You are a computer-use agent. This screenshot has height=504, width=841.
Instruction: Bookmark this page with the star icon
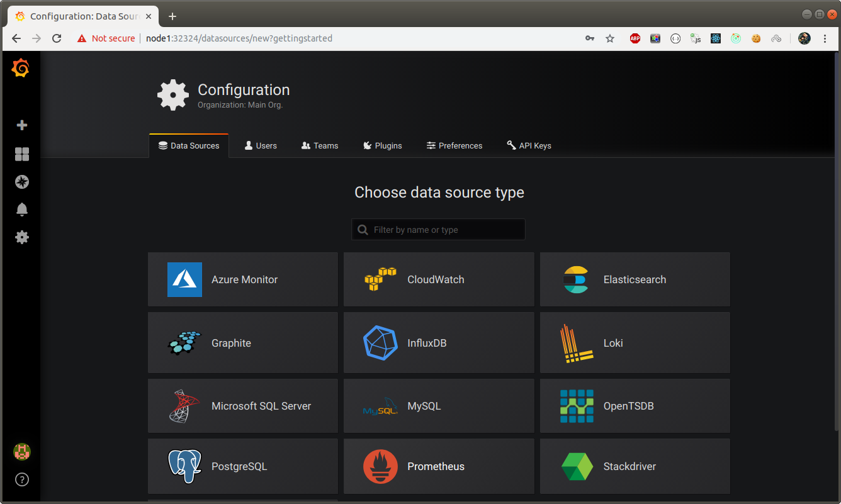pyautogui.click(x=610, y=38)
